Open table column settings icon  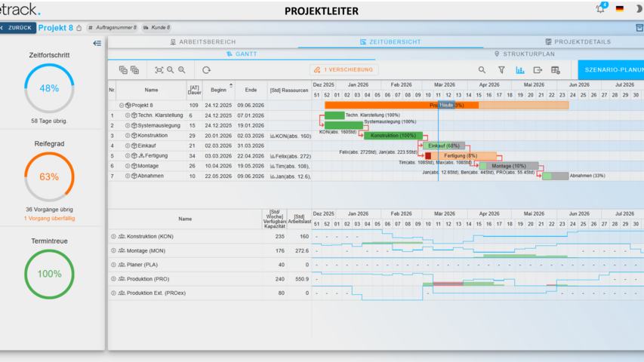point(556,70)
